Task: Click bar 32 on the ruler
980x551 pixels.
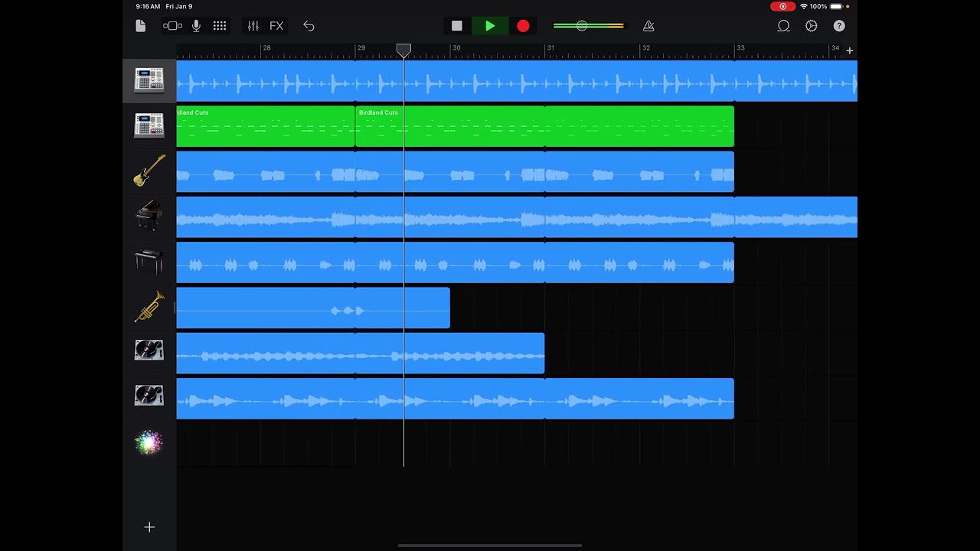Action: (x=645, y=48)
